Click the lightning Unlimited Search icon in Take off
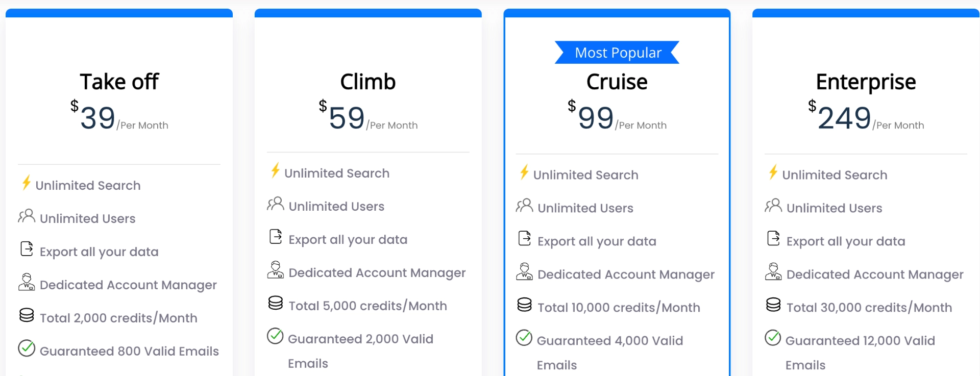Viewport: 980px width, 376px height. pos(27,183)
